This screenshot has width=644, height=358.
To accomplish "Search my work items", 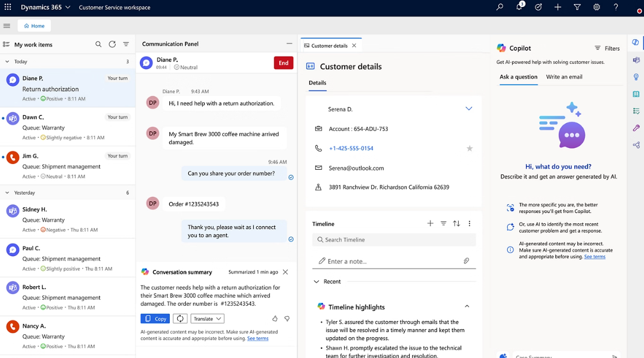I will coord(98,44).
